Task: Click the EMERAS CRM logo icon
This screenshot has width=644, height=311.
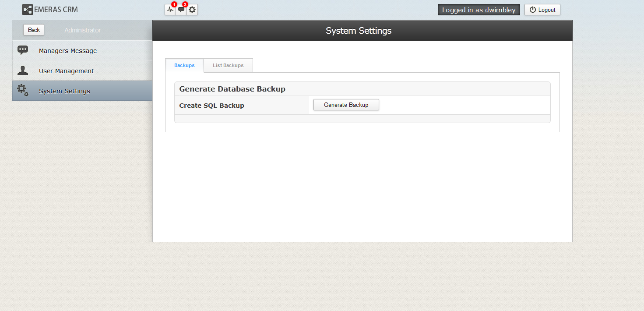Action: [x=28, y=10]
